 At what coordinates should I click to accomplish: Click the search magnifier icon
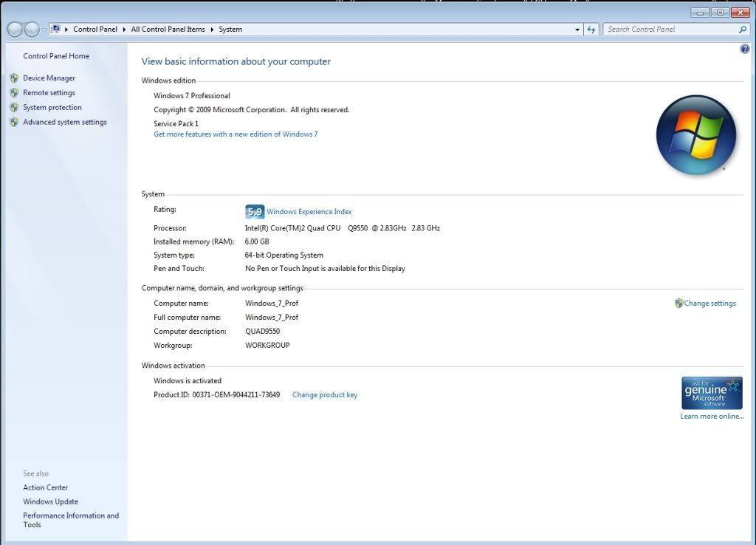coord(743,30)
